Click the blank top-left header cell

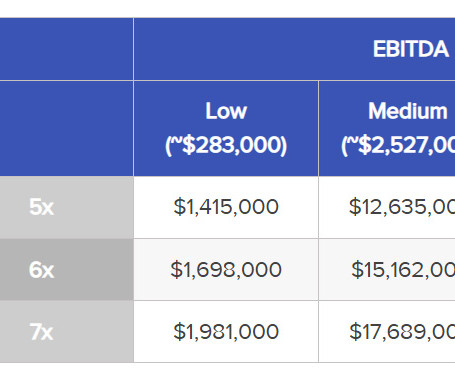pos(67,49)
